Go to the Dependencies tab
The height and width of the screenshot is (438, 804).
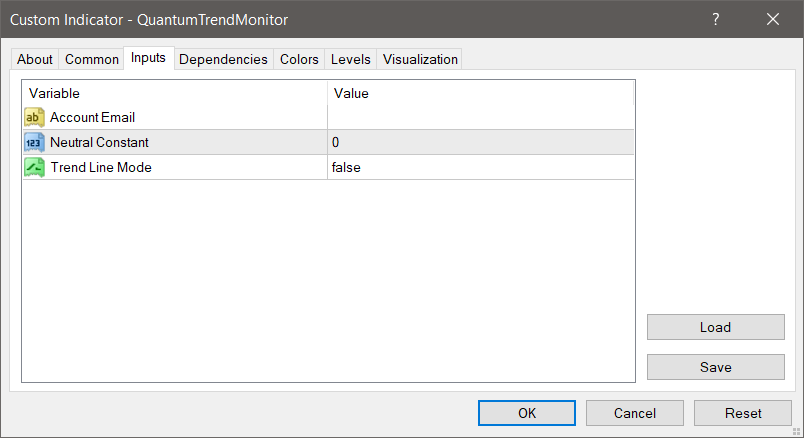click(223, 60)
